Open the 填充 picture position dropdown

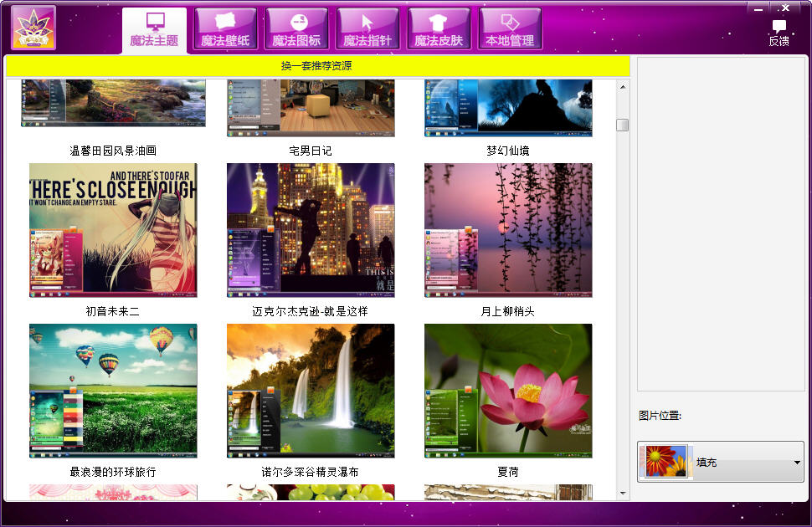pyautogui.click(x=721, y=462)
